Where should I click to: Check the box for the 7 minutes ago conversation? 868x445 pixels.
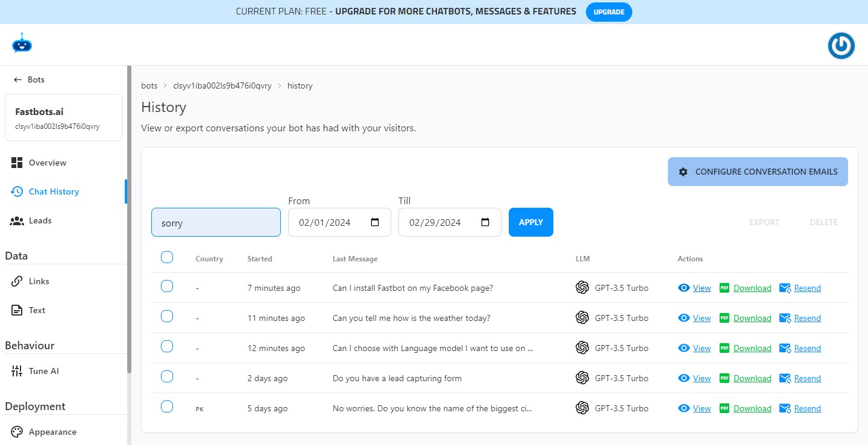167,286
